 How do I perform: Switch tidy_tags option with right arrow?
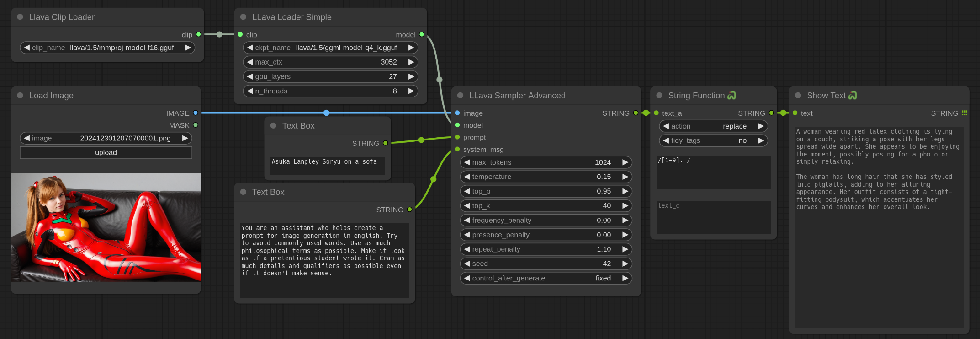pos(761,140)
